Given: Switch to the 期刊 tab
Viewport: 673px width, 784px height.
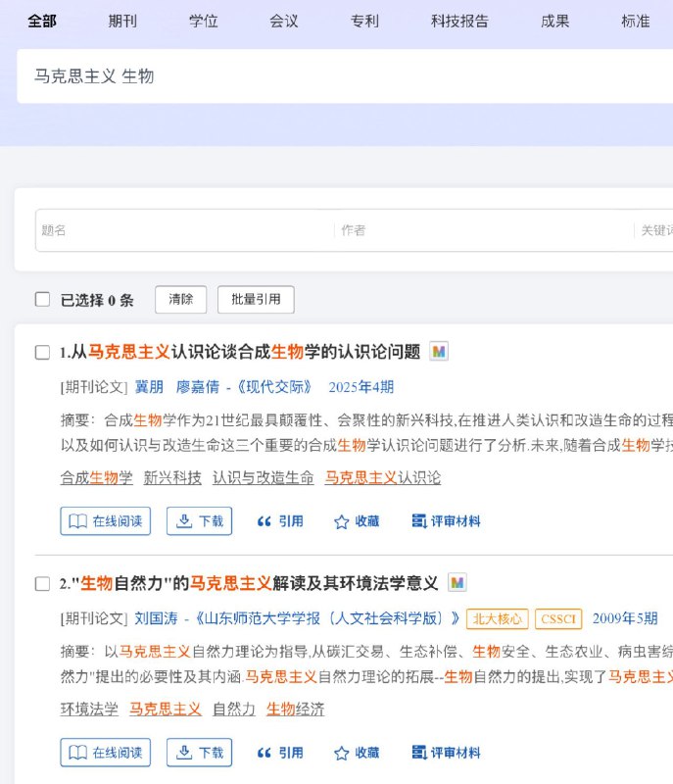Looking at the screenshot, I should [x=122, y=22].
